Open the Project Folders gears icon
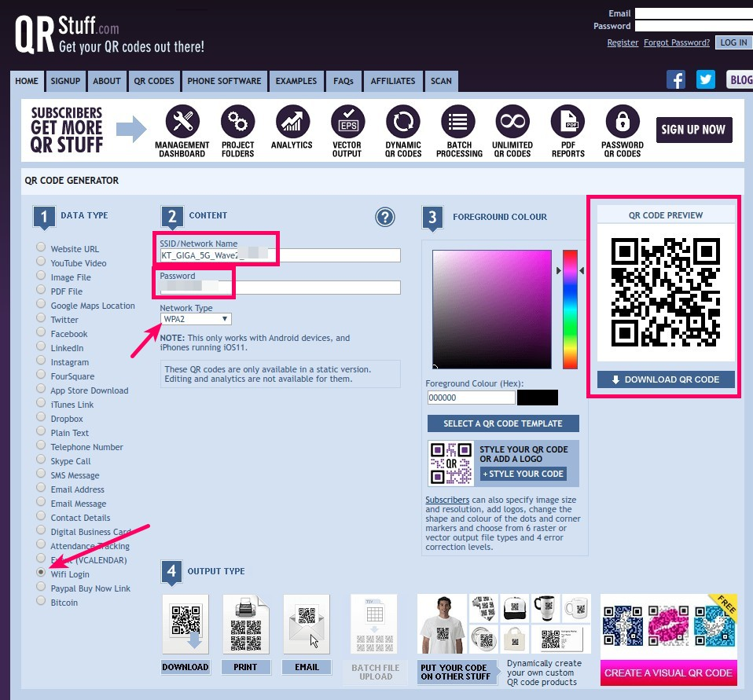The image size is (753, 700). click(237, 122)
